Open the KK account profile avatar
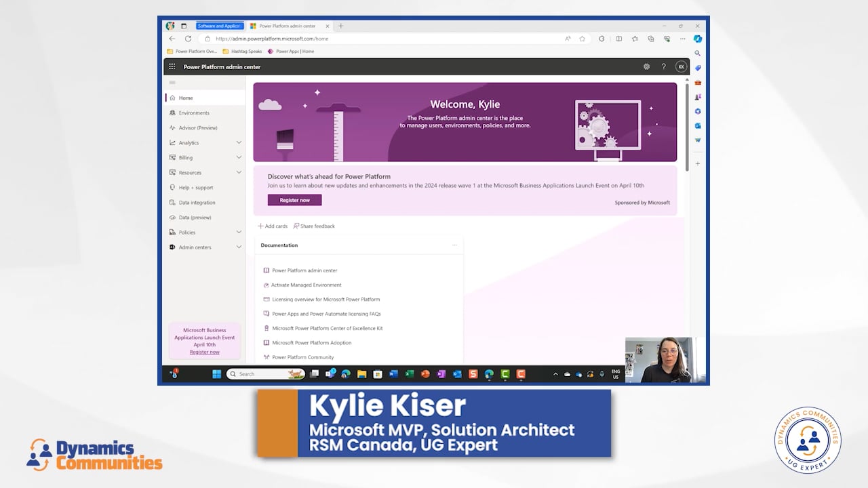 681,66
